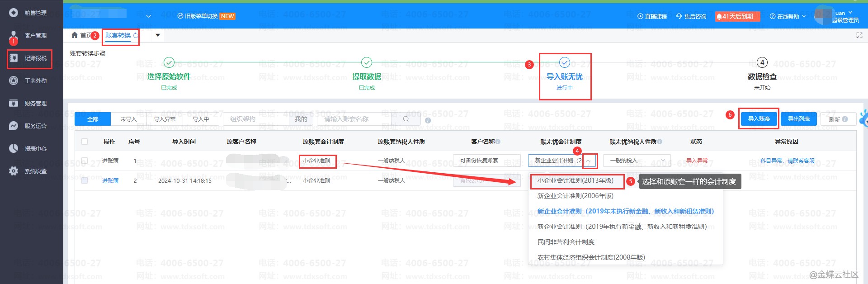Toggle the select-all header checkbox
This screenshot has height=284, width=868.
click(x=85, y=142)
